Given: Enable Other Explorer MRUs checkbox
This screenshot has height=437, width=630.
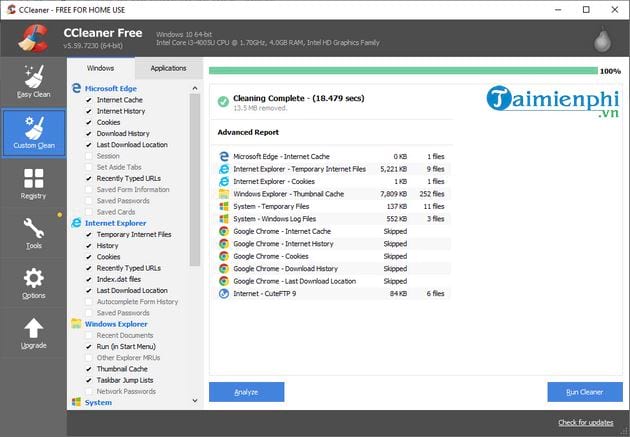Looking at the screenshot, I should [89, 357].
